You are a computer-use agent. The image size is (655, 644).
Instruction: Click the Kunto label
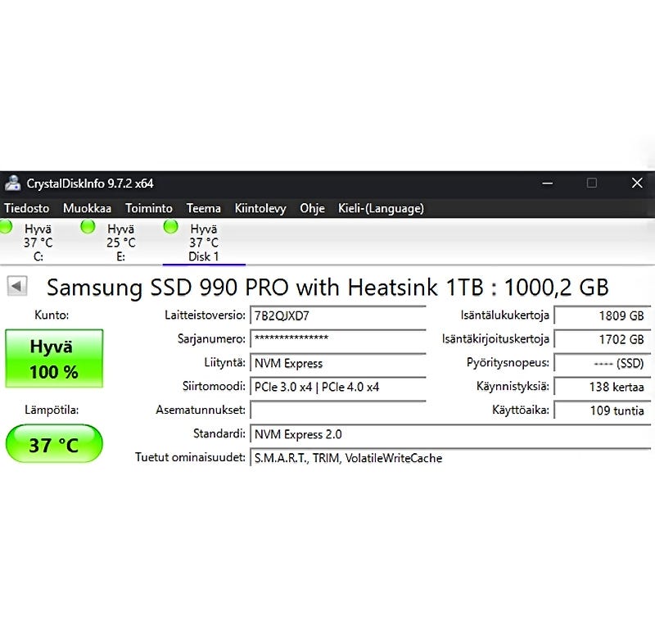(x=52, y=315)
